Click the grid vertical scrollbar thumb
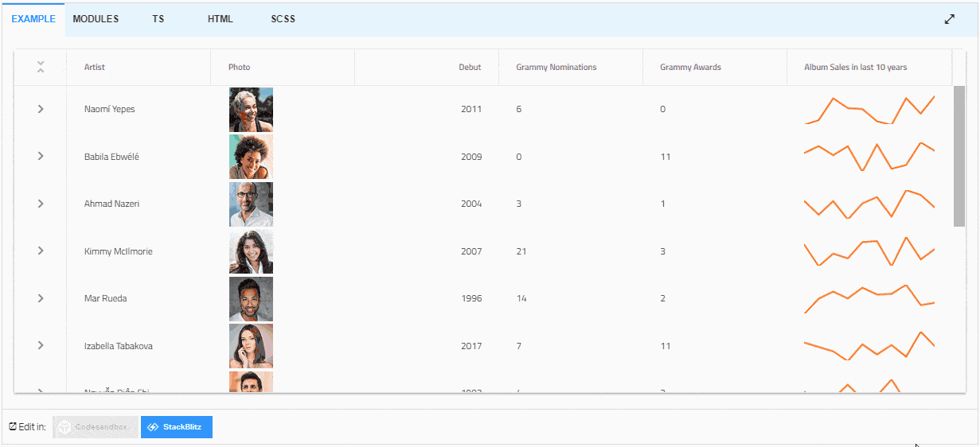Viewport: 980px width, 447px height. 959,156
